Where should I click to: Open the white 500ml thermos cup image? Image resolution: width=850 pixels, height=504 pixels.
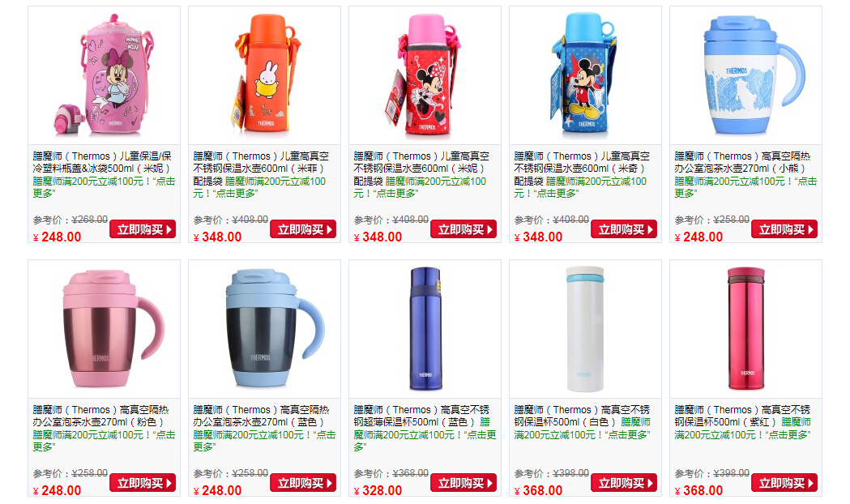pos(586,329)
